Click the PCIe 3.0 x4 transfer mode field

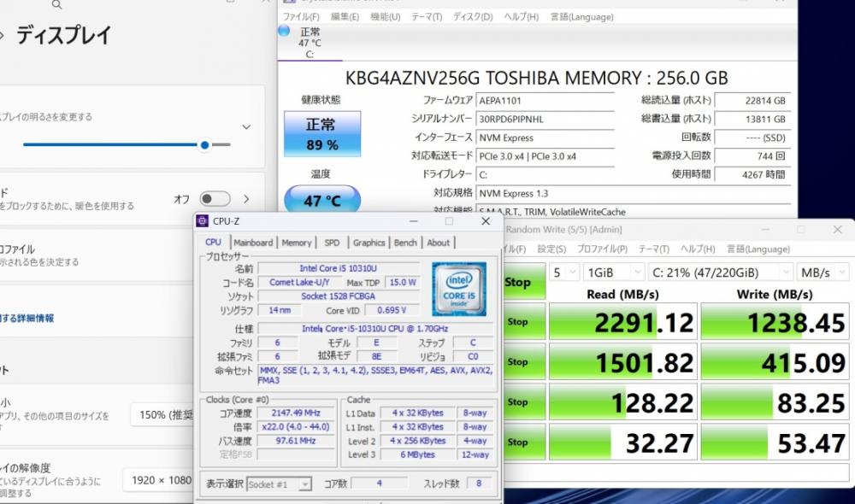[x=545, y=156]
